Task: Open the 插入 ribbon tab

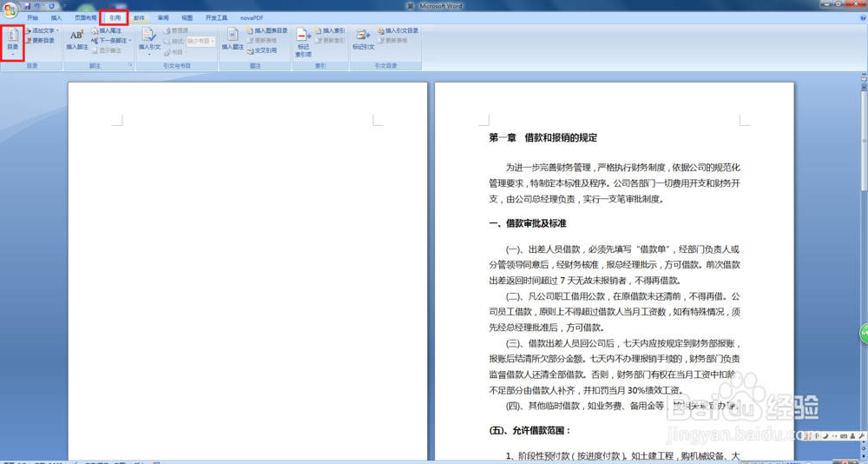Action: (x=56, y=17)
